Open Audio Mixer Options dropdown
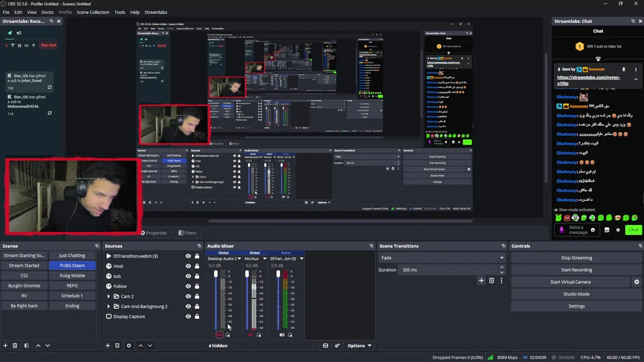The height and width of the screenshot is (362, 644). click(359, 345)
